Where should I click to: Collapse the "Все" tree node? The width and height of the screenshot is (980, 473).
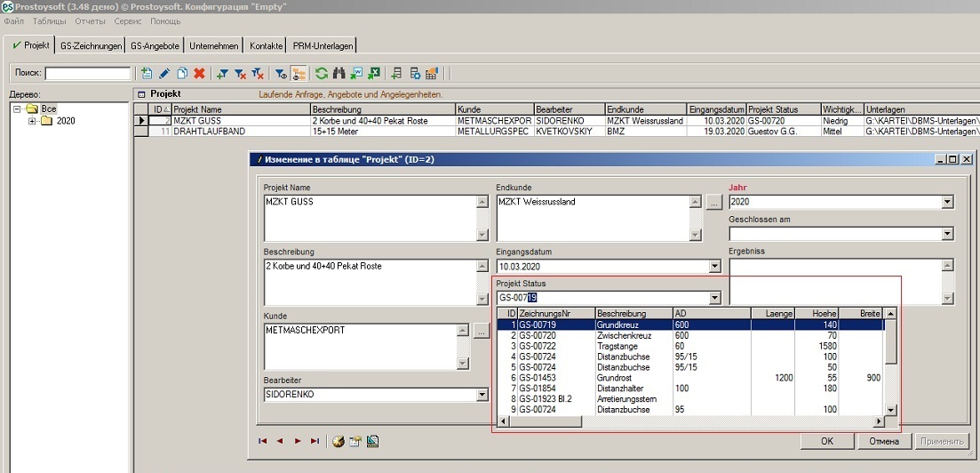coord(18,108)
